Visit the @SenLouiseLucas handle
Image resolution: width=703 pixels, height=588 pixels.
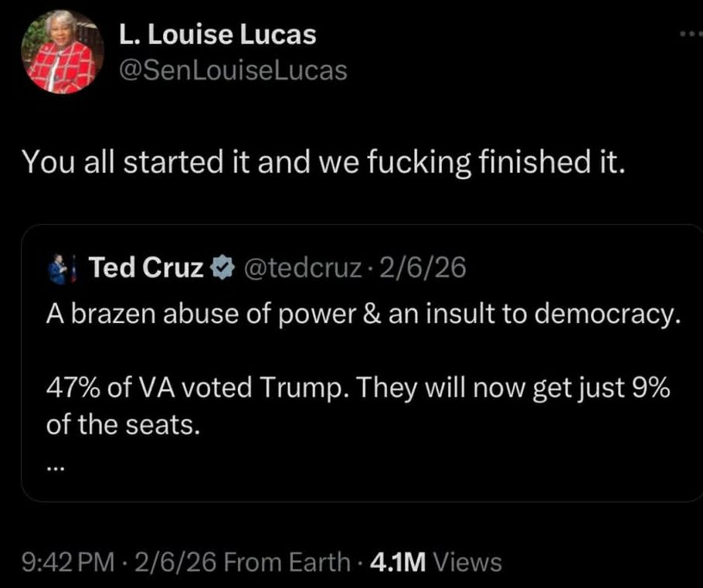[x=233, y=71]
